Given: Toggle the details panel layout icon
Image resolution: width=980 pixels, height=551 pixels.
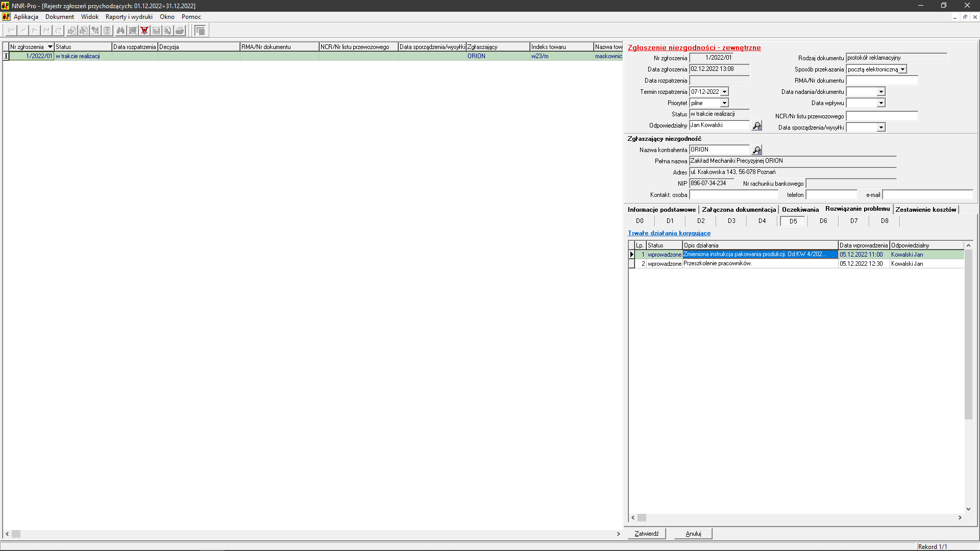Looking at the screenshot, I should [x=201, y=31].
